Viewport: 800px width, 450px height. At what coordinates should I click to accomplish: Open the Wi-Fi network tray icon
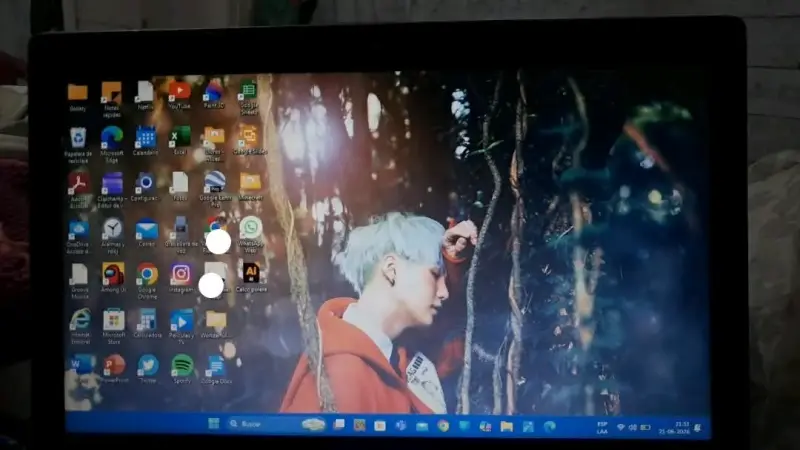(x=621, y=427)
